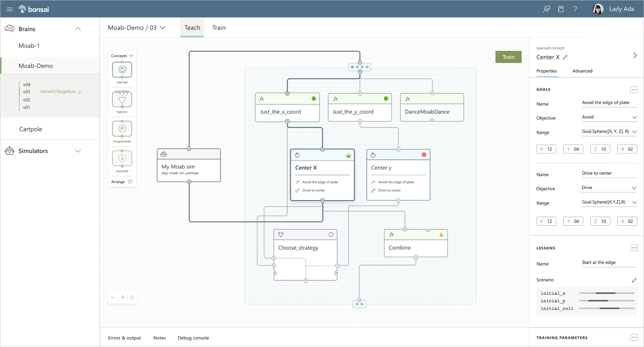Click the Learned concept icon in palette
Viewport: 644px width, 347px height.
pyautogui.click(x=122, y=70)
